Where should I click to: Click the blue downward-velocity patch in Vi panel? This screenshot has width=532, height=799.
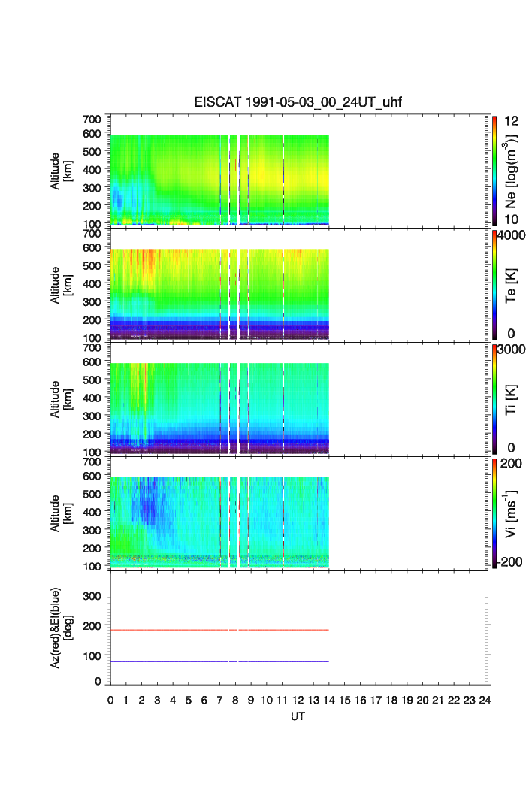pyautogui.click(x=144, y=510)
